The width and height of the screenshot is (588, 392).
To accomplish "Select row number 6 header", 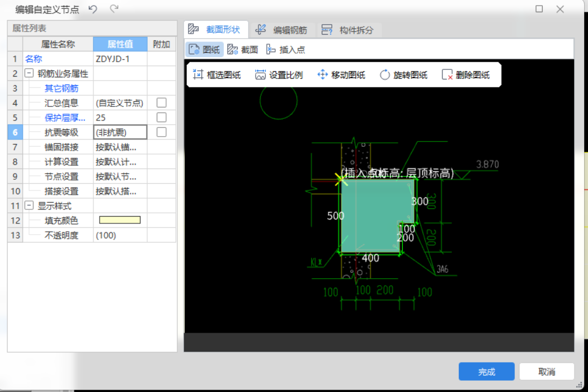I will pos(15,132).
